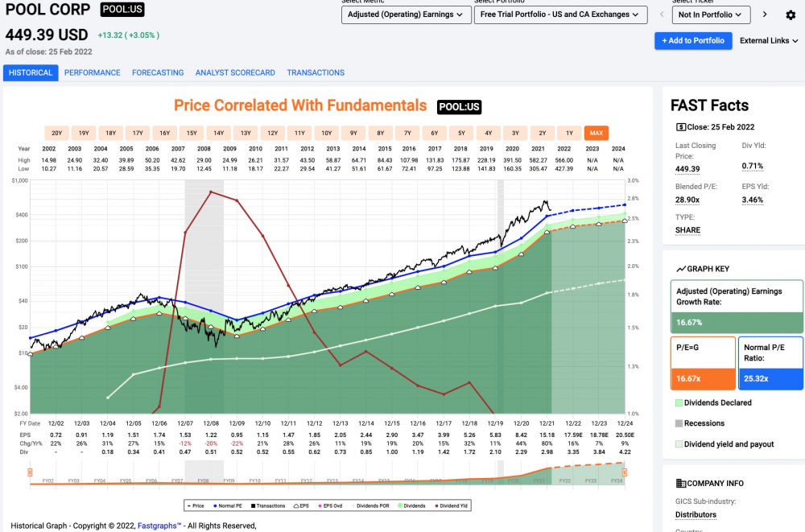Open the Analyst Scorecard tab
Viewport: 805px width, 532px height.
pos(235,73)
